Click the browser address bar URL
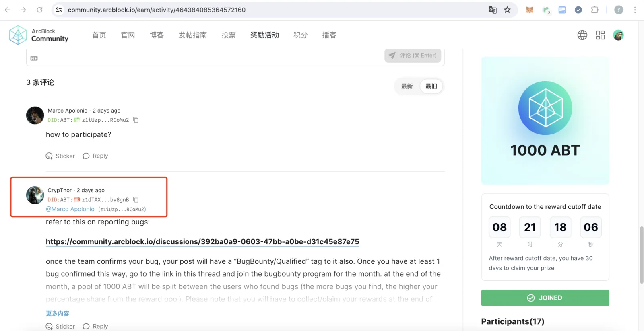 [x=157, y=10]
